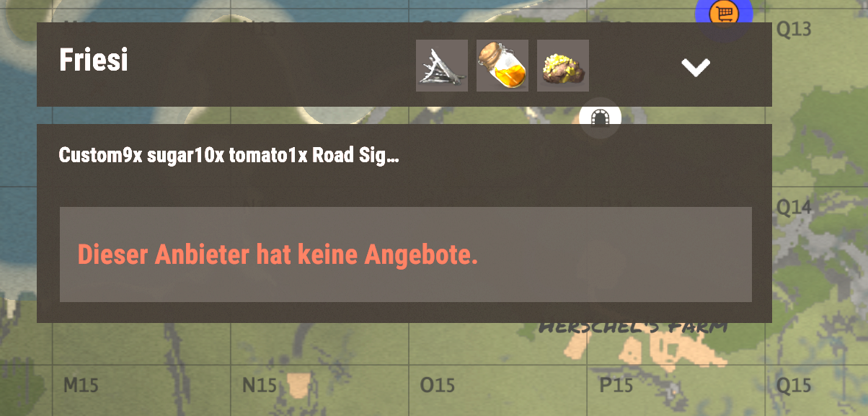Click the O15 map grid label
Screen dimensions: 868x416
tap(437, 385)
